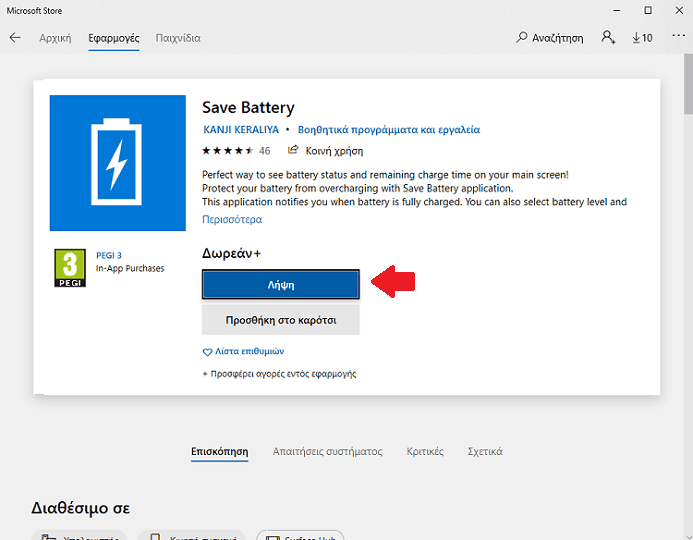Switch to the Αρχική tab

pyautogui.click(x=55, y=38)
